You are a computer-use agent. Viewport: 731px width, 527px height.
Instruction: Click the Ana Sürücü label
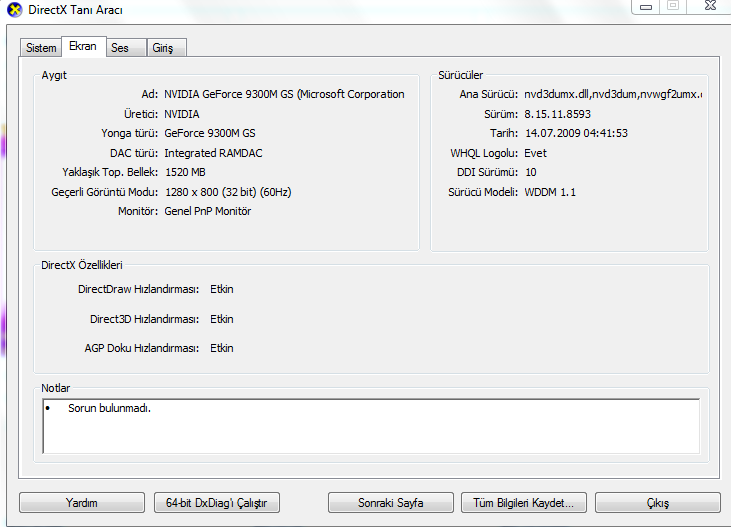coord(489,94)
